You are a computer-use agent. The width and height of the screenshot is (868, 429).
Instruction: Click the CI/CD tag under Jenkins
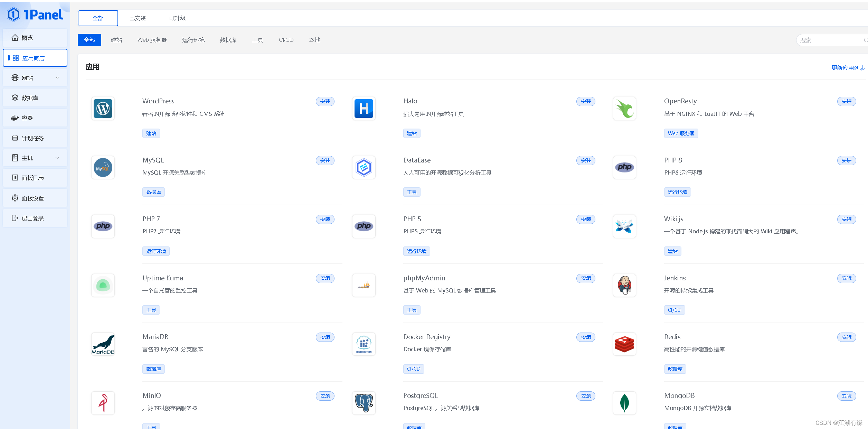674,310
